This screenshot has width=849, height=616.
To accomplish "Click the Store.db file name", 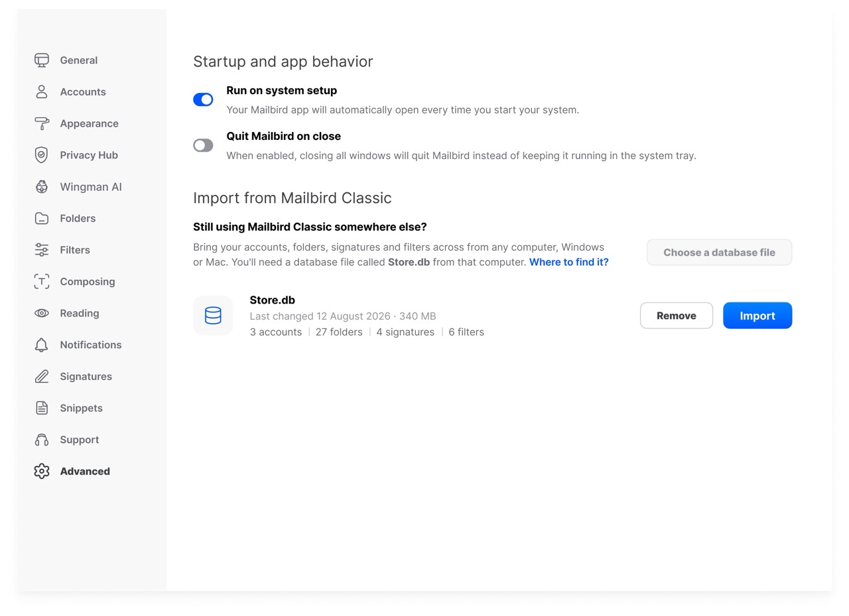I will click(273, 300).
